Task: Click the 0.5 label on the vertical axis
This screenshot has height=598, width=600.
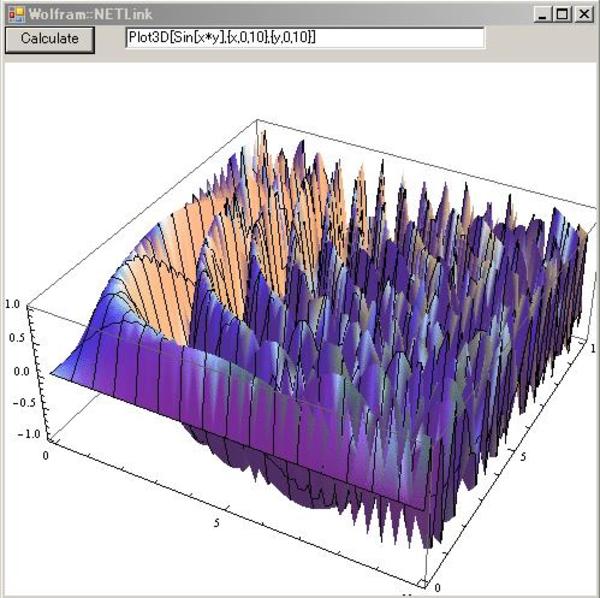Action: (x=14, y=337)
